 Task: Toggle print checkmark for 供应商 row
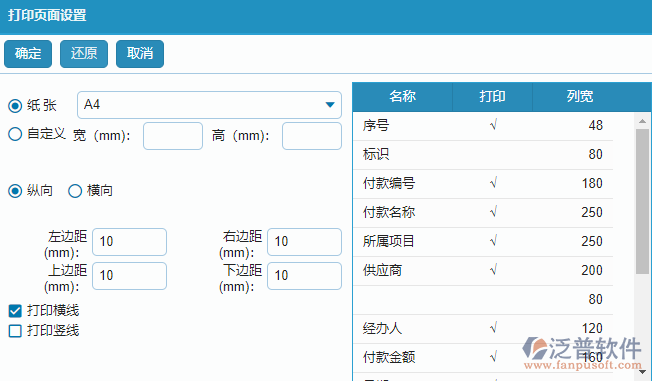pyautogui.click(x=493, y=270)
